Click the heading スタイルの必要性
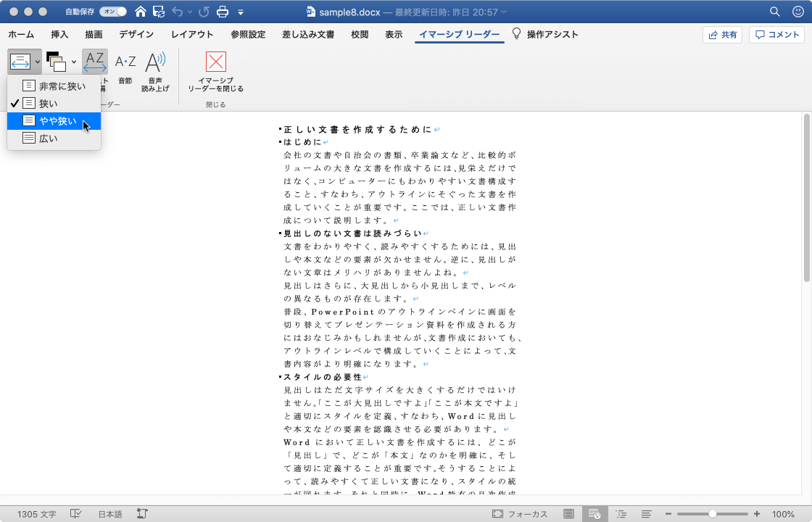 322,377
